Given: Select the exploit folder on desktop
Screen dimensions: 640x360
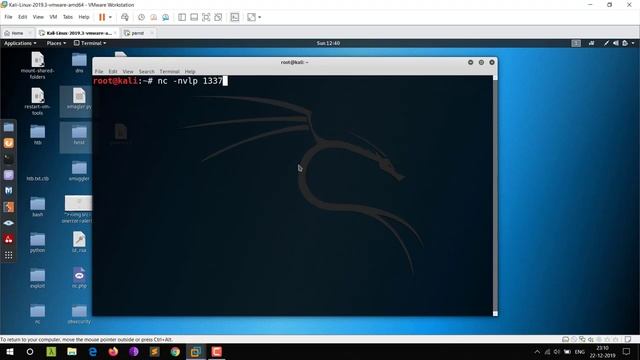Looking at the screenshot, I should click(38, 278).
